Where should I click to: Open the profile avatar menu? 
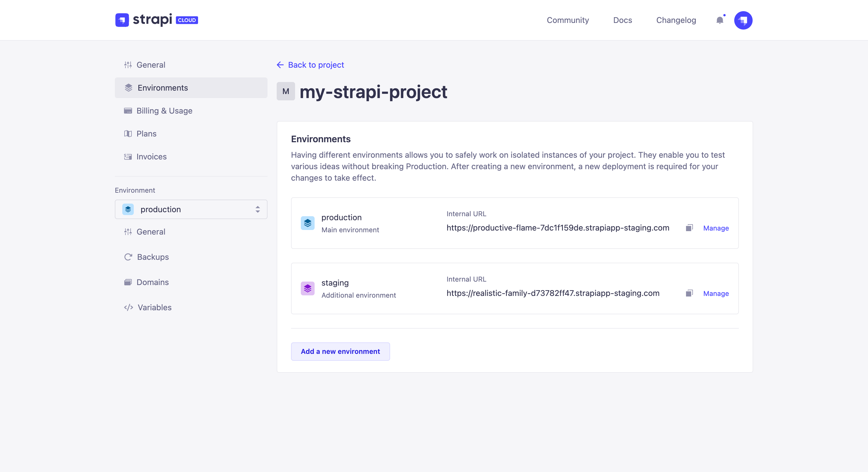(743, 20)
